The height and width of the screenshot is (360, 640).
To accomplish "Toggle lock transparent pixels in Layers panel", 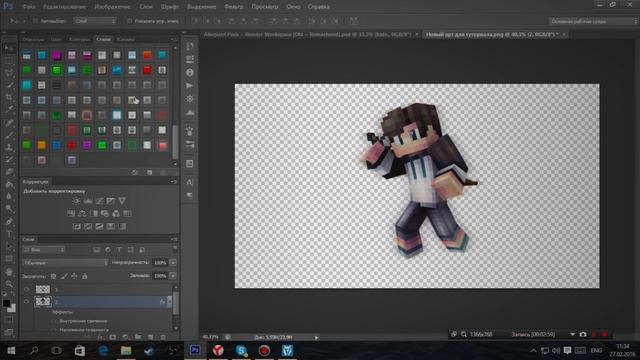I will pyautogui.click(x=53, y=276).
